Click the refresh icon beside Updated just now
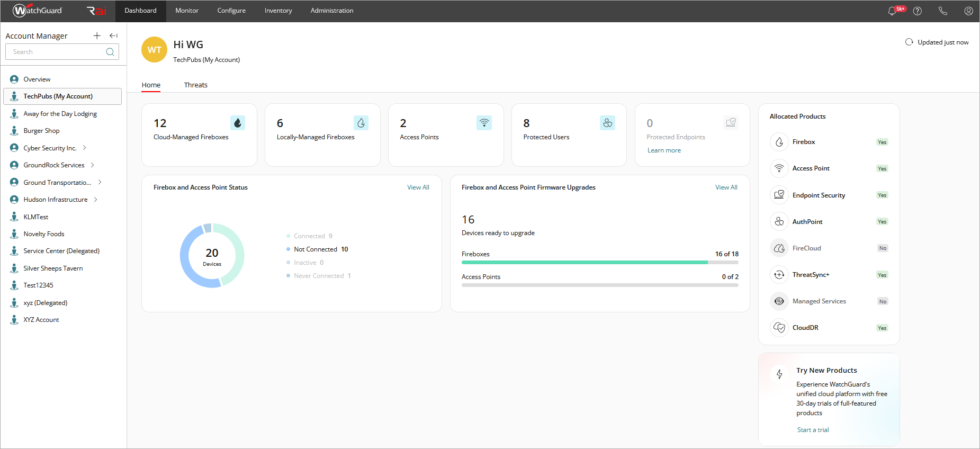 (909, 42)
